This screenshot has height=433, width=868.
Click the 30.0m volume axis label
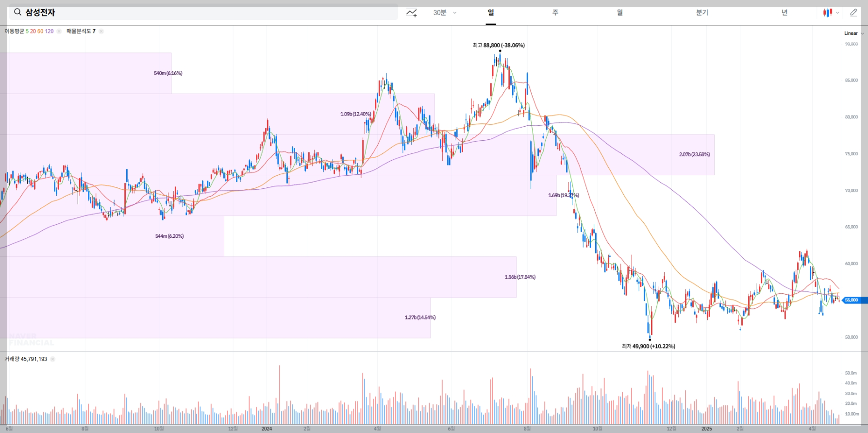pos(851,394)
